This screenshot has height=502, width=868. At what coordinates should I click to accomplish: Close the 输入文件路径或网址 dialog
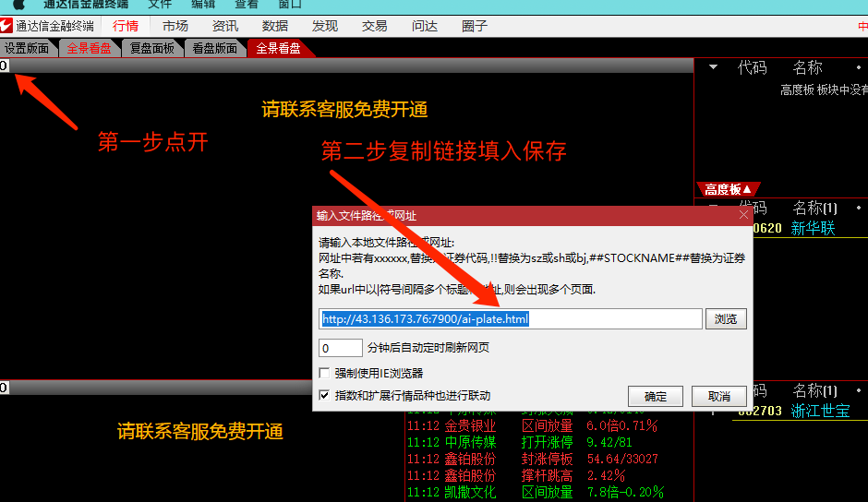point(743,215)
